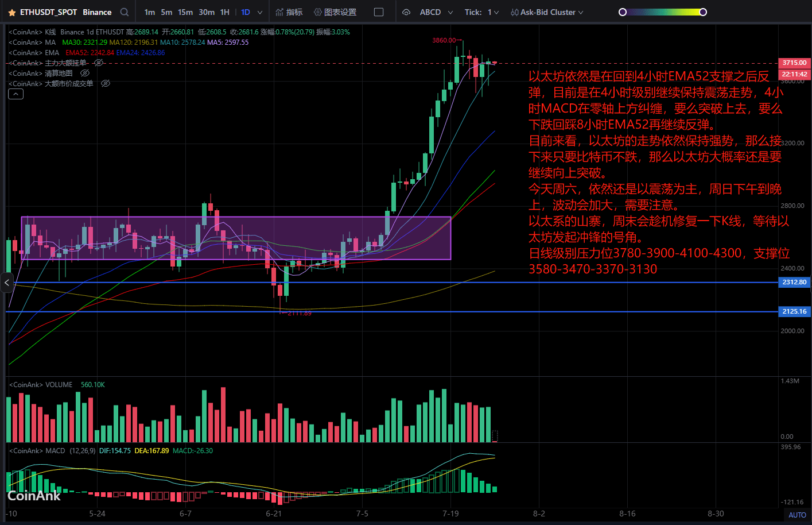This screenshot has width=812, height=525.
Task: Click the MACD:-26.30 histogram value
Action: tap(193, 451)
